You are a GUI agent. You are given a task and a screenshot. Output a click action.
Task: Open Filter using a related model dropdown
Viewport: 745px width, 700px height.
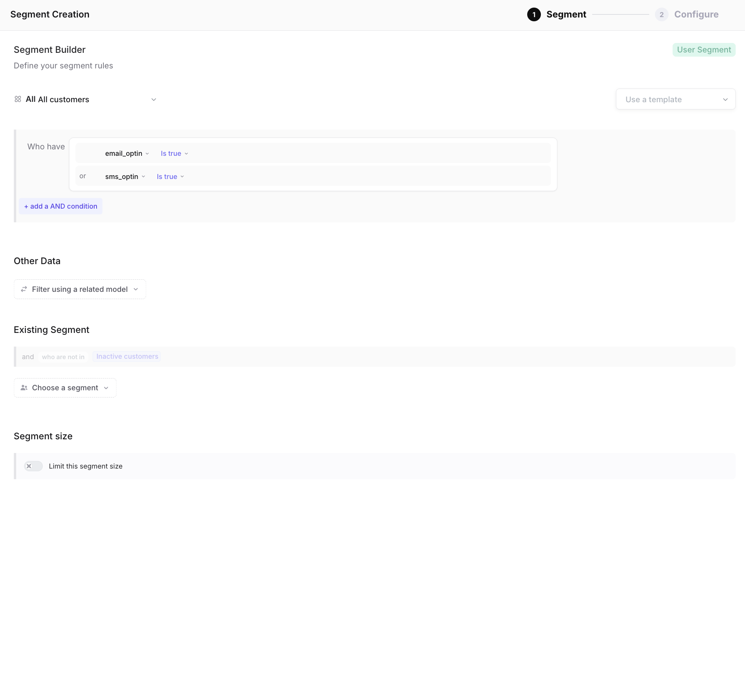(80, 289)
